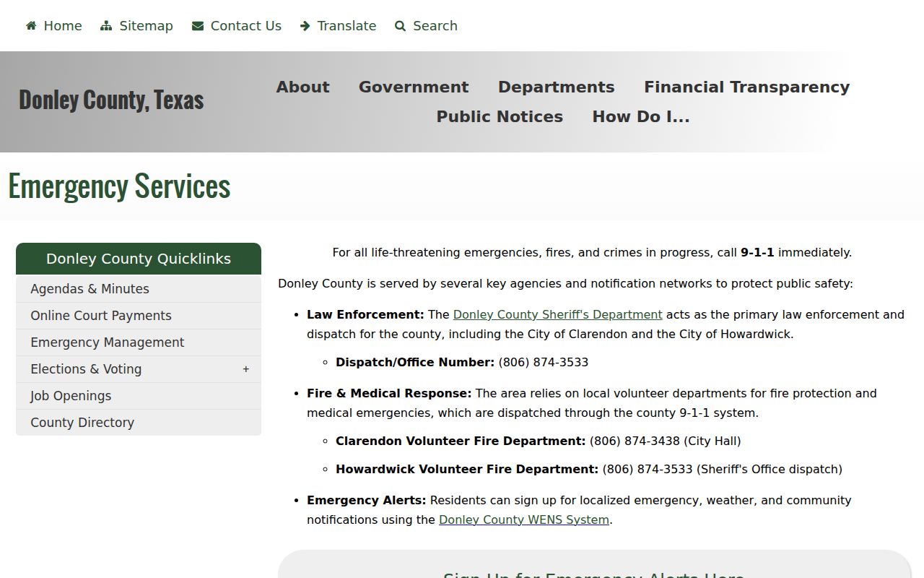This screenshot has height=578, width=924.
Task: Click the Sitemap tree icon
Action: [x=106, y=26]
